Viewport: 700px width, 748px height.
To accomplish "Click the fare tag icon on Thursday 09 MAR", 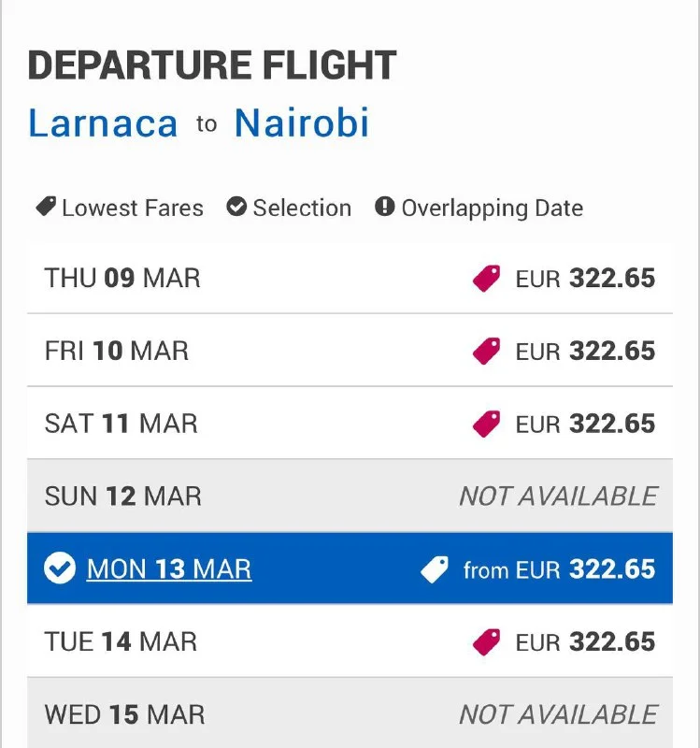I will pos(486,279).
